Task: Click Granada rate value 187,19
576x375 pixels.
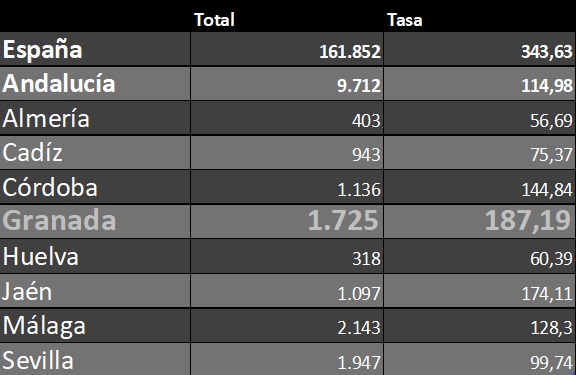Action: click(528, 220)
